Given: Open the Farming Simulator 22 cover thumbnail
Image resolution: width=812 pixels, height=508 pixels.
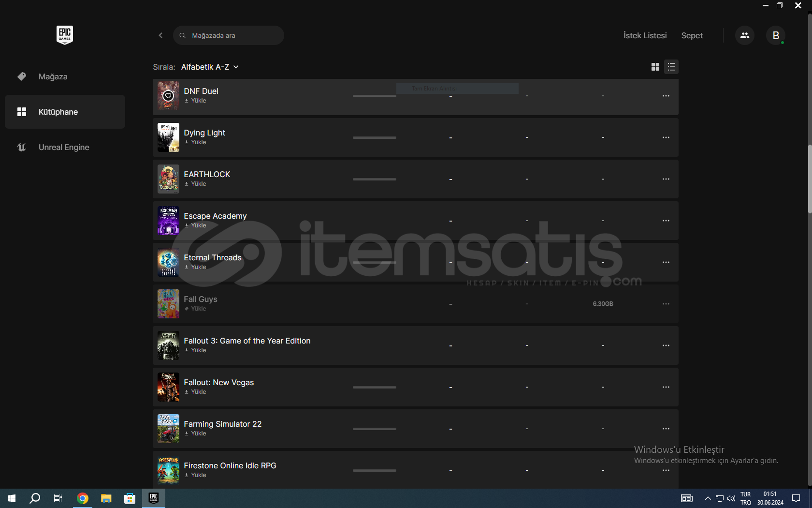Looking at the screenshot, I should tap(168, 429).
